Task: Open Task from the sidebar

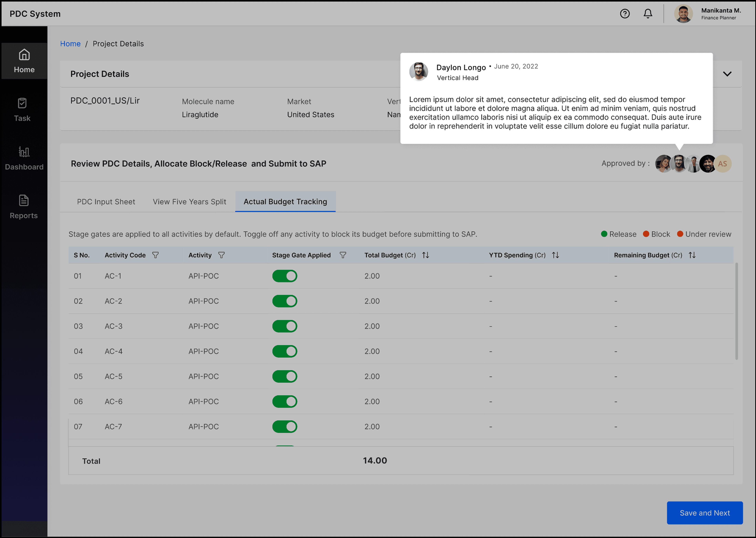Action: coord(22,110)
